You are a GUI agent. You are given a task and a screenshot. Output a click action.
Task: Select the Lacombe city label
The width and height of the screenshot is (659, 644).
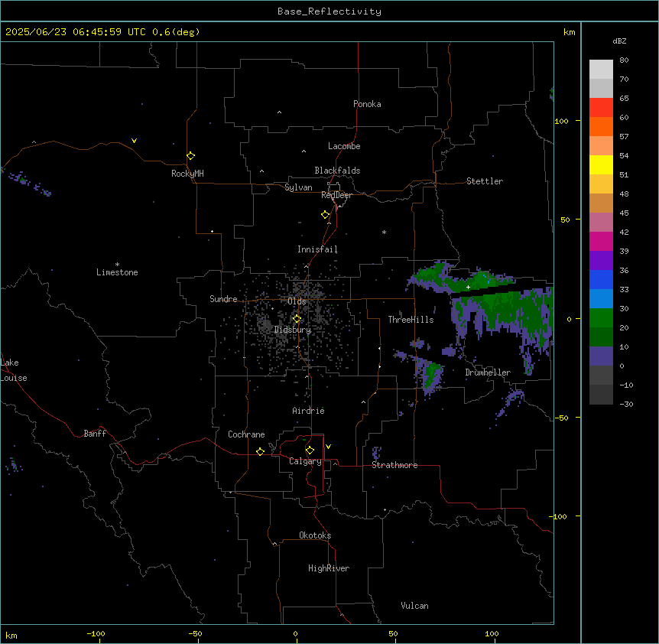pos(344,146)
